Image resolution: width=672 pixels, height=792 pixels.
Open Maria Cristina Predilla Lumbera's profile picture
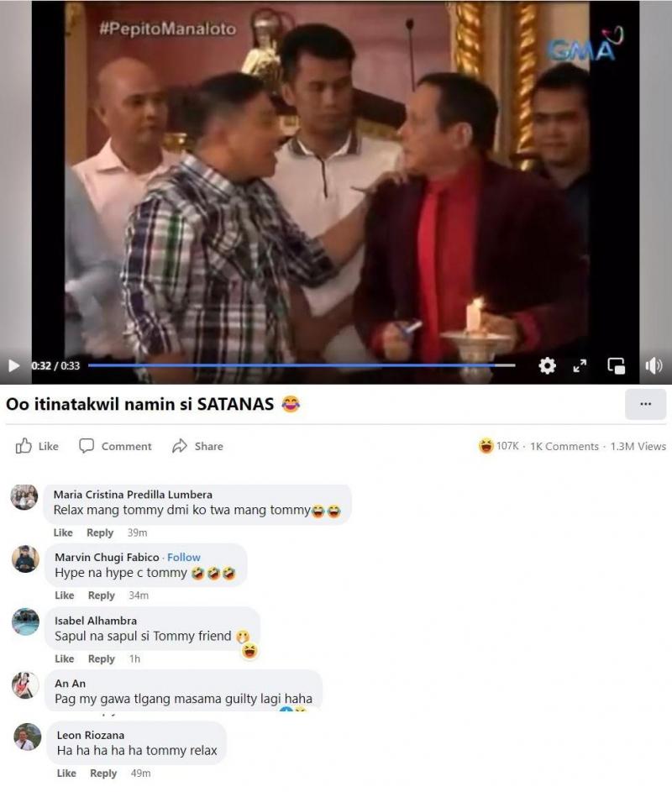tap(24, 497)
